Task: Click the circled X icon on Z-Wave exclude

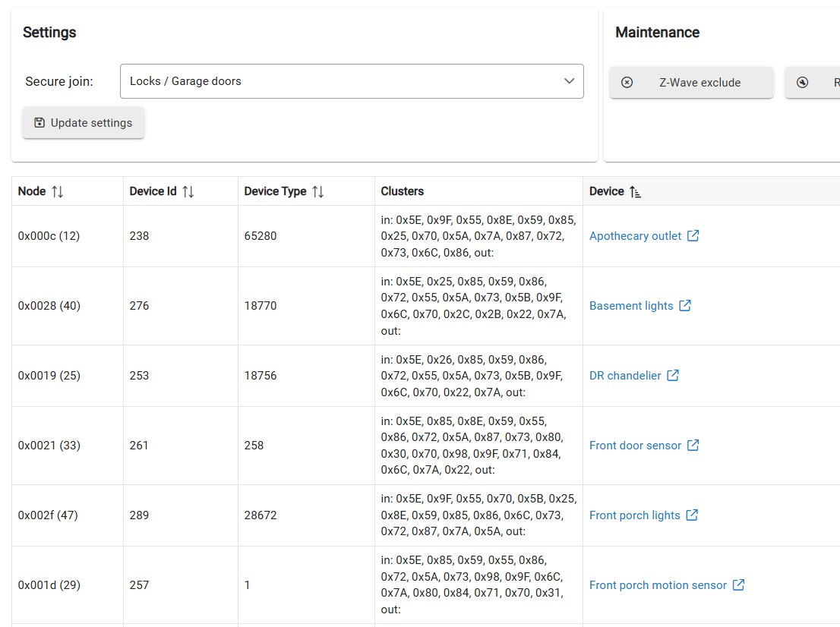Action: (627, 83)
